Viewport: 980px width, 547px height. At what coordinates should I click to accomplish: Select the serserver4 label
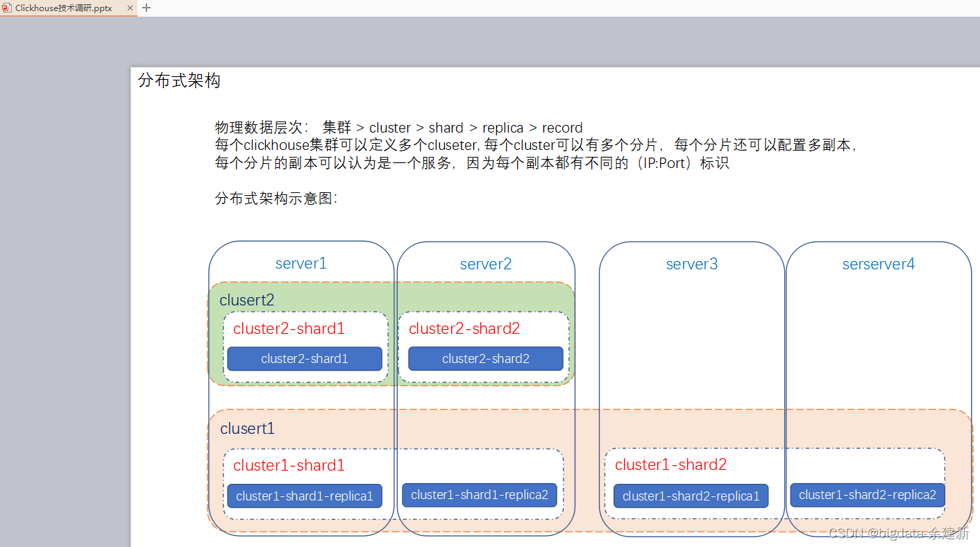[879, 264]
